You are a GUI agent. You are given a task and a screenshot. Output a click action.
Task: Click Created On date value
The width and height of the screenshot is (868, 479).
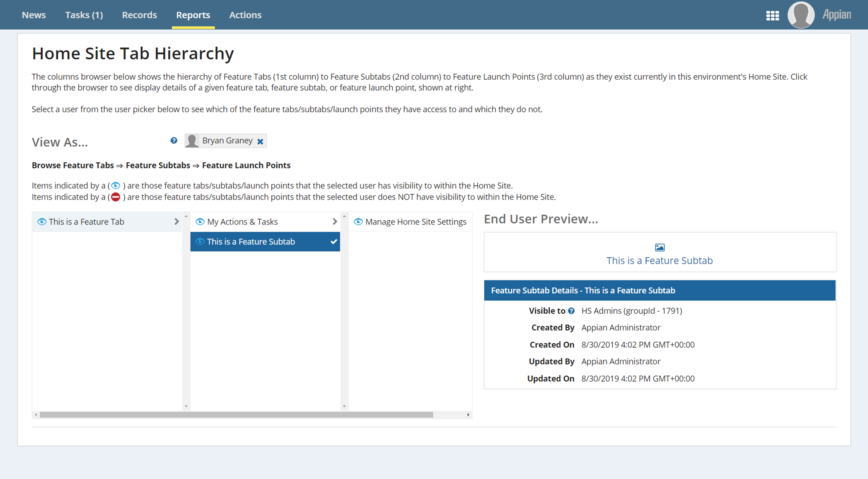[638, 345]
